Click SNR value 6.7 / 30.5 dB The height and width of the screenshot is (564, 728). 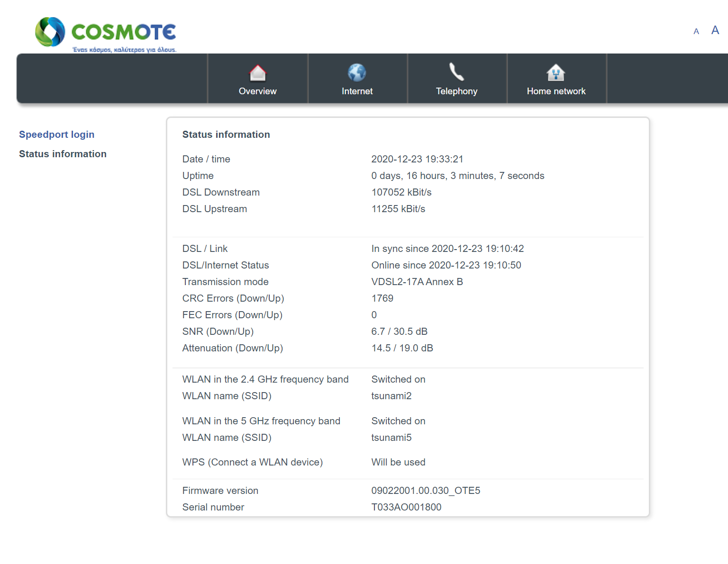click(400, 331)
